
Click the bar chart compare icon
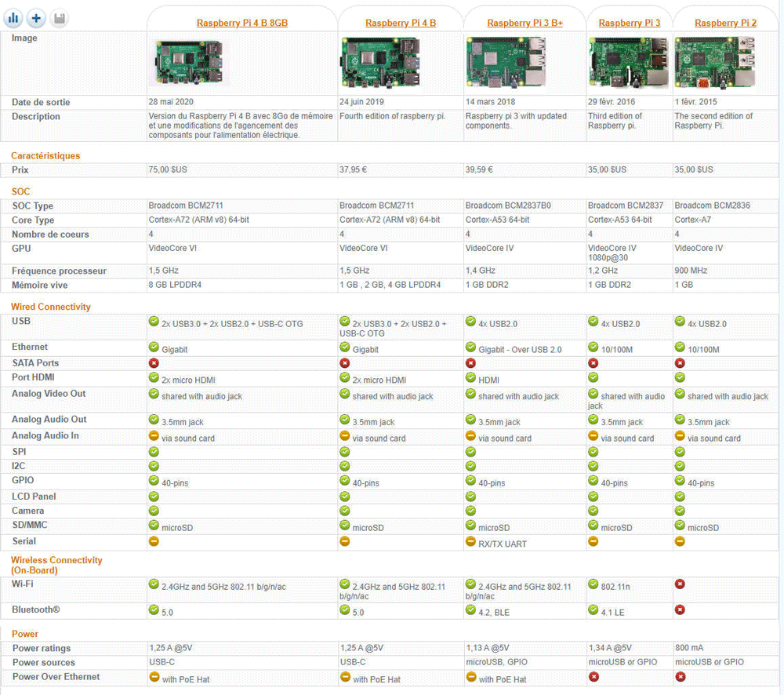pyautogui.click(x=13, y=19)
